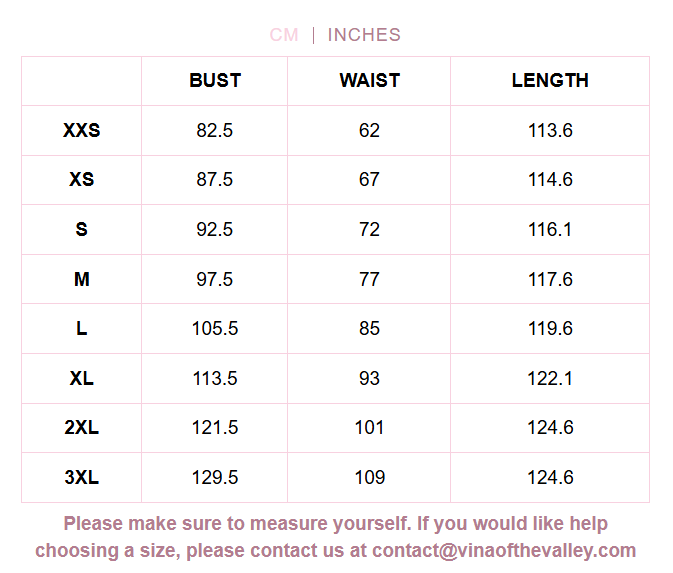
Task: Click the 2XL size row label
Action: (82, 428)
